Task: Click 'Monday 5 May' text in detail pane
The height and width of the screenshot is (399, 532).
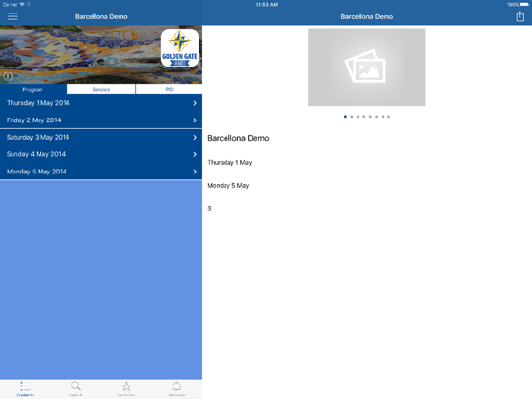Action: 228,186
